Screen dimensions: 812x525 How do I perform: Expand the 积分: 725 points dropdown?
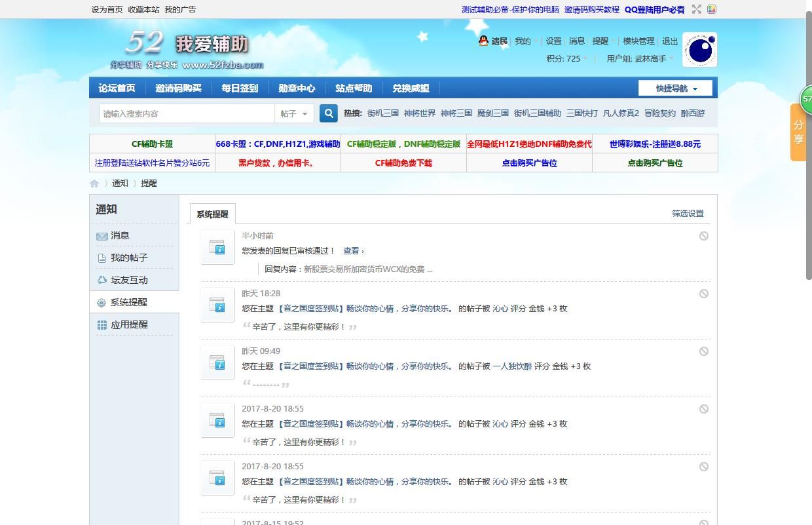point(566,58)
